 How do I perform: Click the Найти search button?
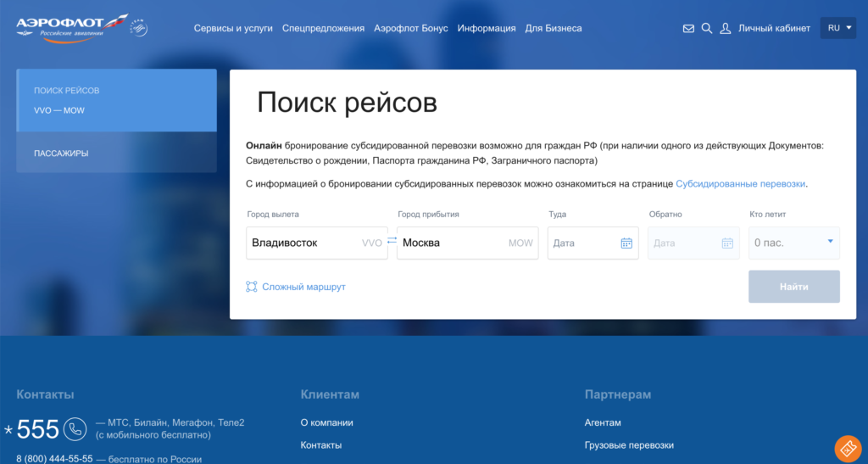pos(793,287)
